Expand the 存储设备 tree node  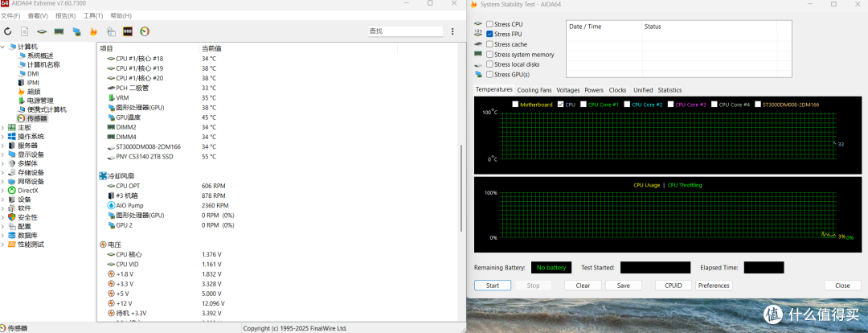2,172
